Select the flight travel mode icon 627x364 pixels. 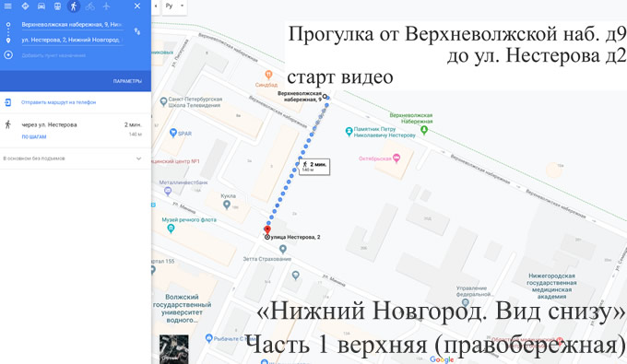(x=106, y=6)
